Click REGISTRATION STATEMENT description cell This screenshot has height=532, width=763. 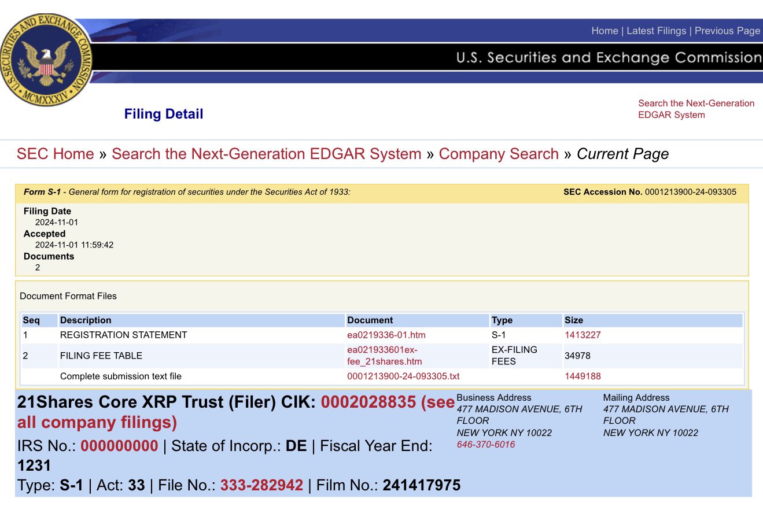coord(124,335)
